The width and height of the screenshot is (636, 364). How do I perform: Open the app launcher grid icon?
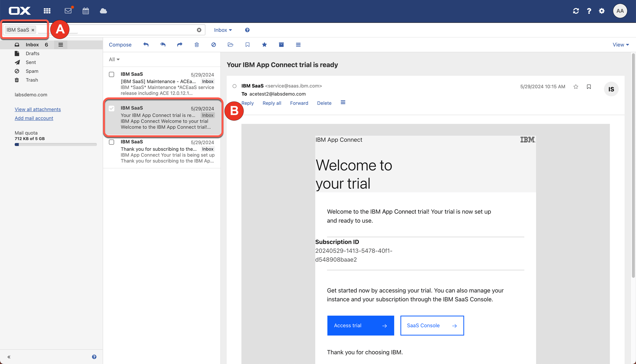[x=47, y=11]
